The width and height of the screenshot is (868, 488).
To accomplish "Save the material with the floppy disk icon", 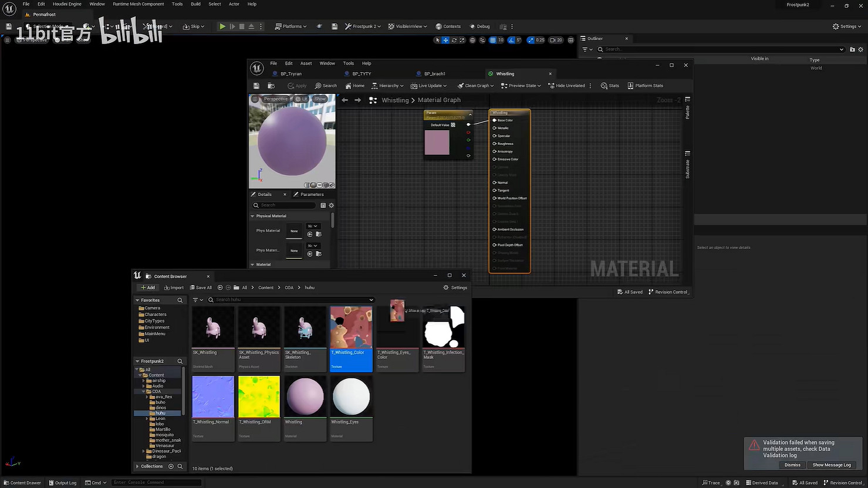I will (x=256, y=86).
